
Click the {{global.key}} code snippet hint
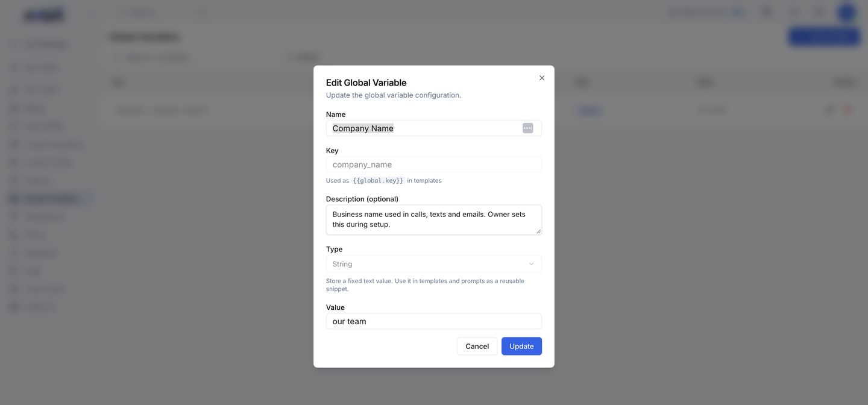[378, 181]
